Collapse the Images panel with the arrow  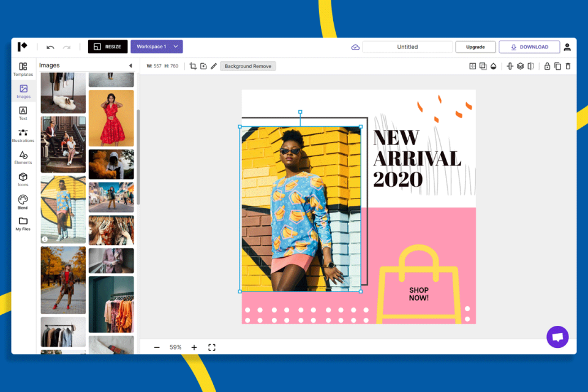click(130, 65)
